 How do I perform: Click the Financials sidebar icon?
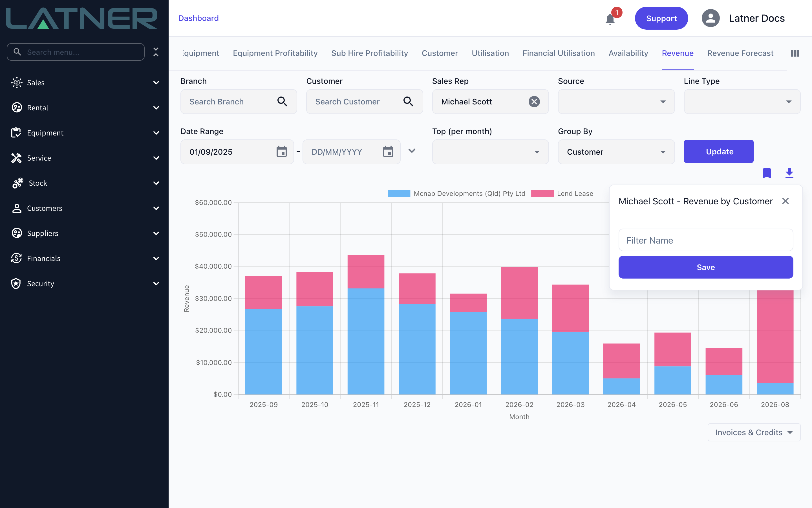pos(16,258)
